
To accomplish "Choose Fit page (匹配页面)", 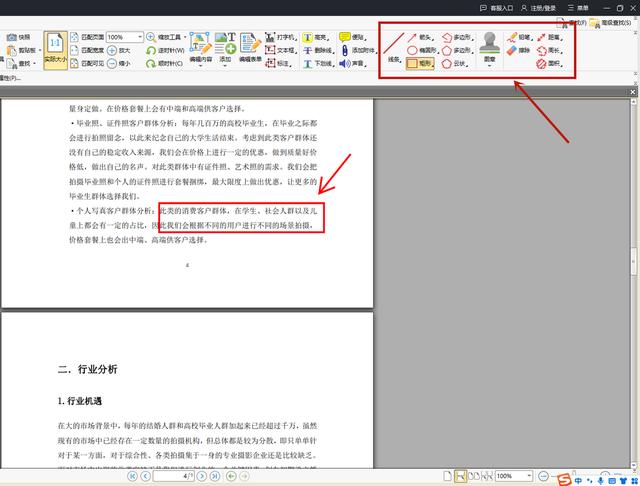I will tap(87, 37).
